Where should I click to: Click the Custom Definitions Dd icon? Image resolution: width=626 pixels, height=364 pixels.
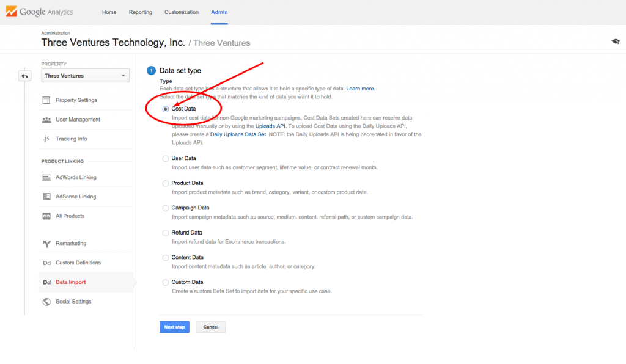(x=46, y=263)
